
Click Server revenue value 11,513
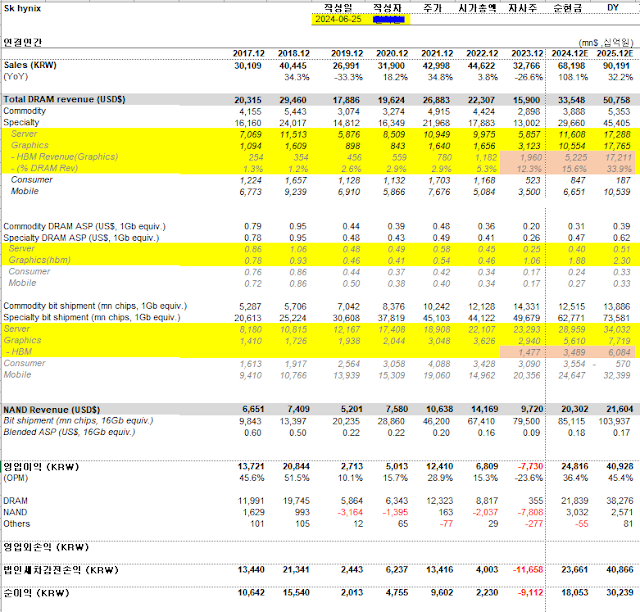point(292,134)
